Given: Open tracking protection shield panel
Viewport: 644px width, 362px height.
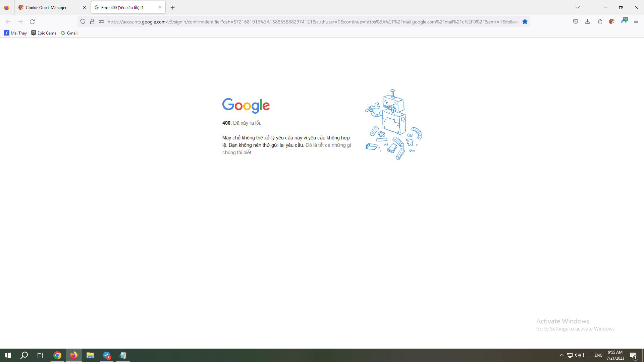Looking at the screenshot, I should point(83,22).
